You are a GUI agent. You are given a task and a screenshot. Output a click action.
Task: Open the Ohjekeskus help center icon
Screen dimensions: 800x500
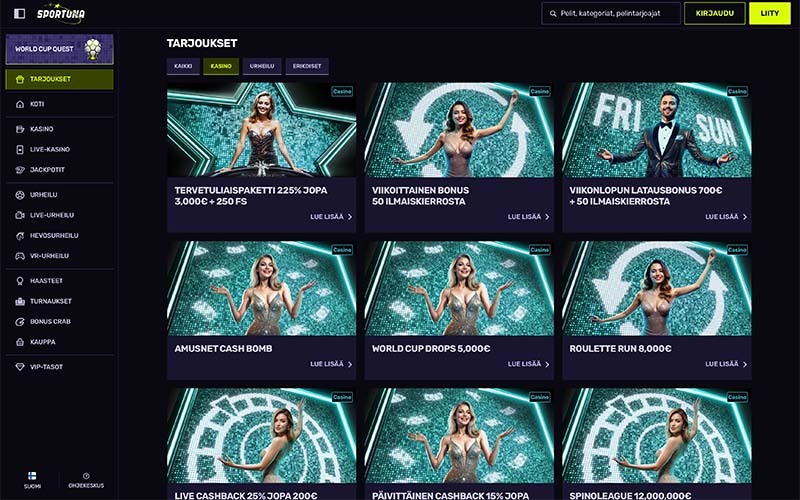pyautogui.click(x=86, y=476)
